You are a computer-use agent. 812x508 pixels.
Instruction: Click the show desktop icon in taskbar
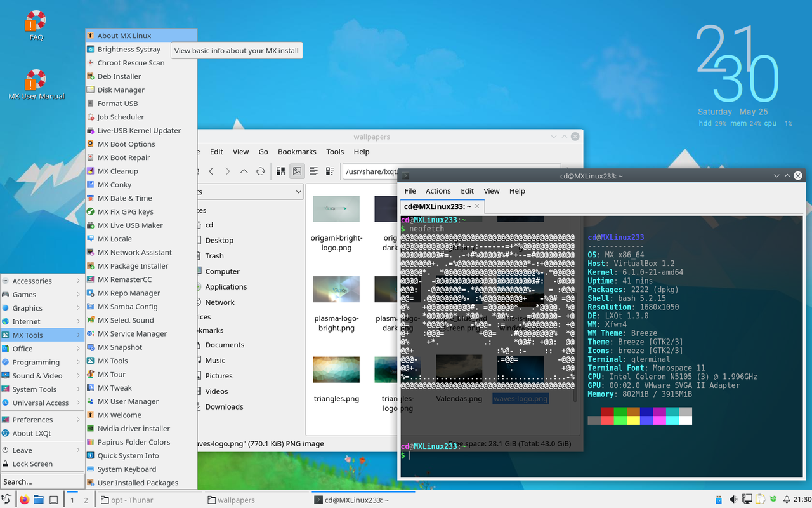pos(54,500)
